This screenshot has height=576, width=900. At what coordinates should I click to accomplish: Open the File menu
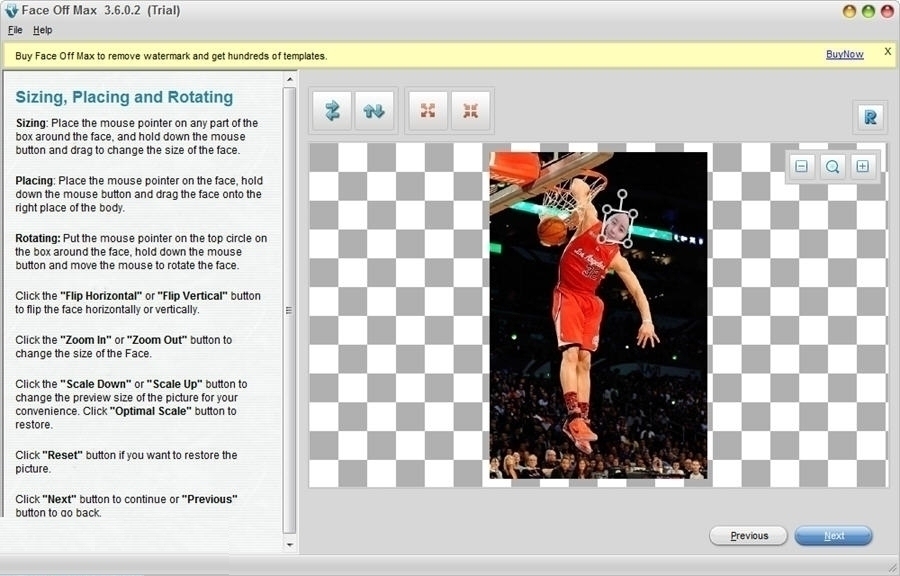15,29
